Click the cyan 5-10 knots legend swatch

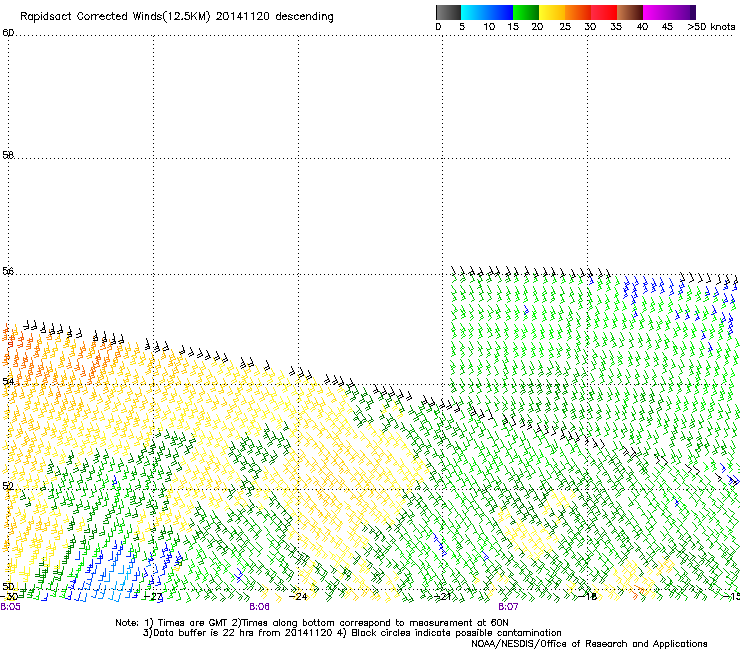474,12
